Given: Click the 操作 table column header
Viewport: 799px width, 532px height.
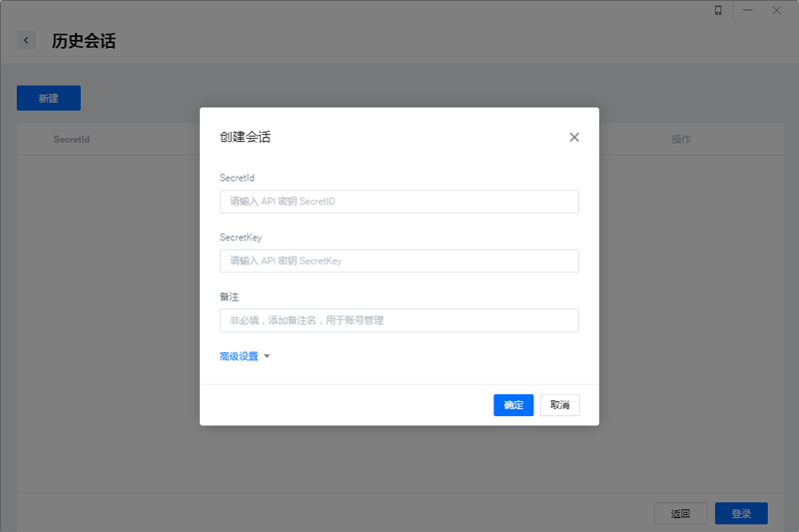Looking at the screenshot, I should click(x=681, y=140).
